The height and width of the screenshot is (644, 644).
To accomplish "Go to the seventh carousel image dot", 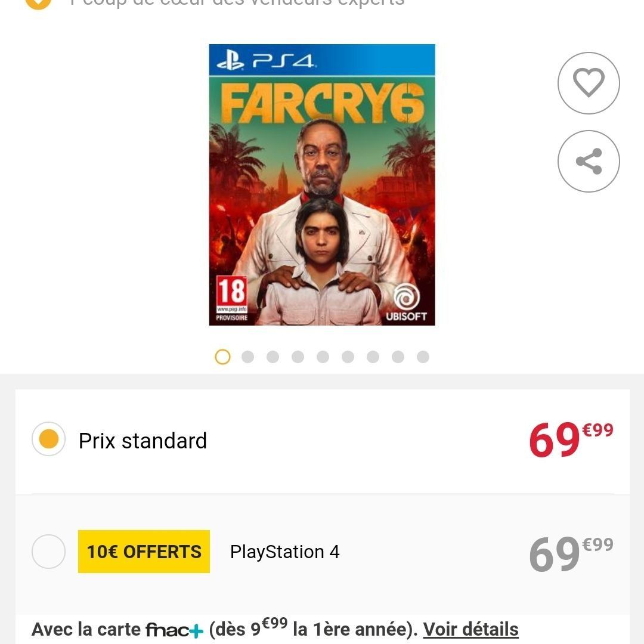I will [x=373, y=357].
